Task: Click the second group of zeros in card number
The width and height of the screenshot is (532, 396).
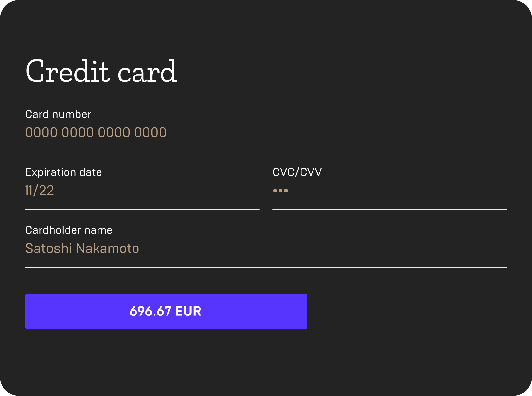Action: (78, 133)
